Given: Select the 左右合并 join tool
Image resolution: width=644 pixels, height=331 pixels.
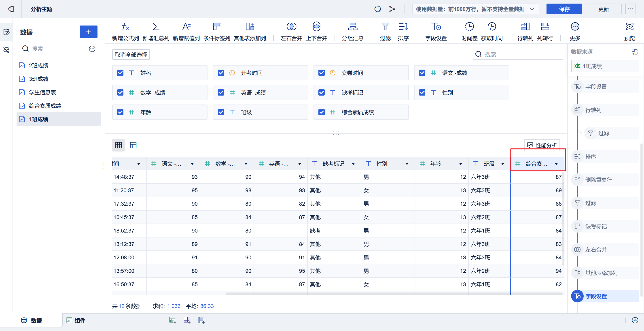Looking at the screenshot, I should [291, 26].
